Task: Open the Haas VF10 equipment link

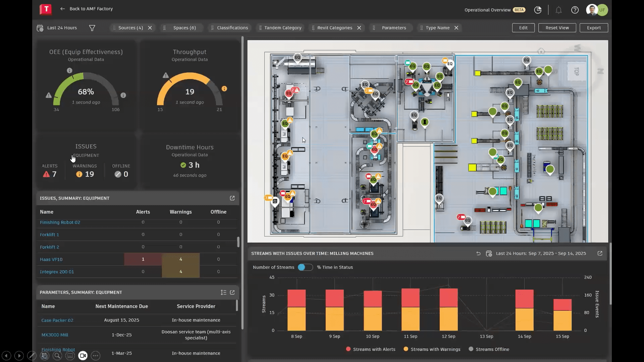Action: 51,259
